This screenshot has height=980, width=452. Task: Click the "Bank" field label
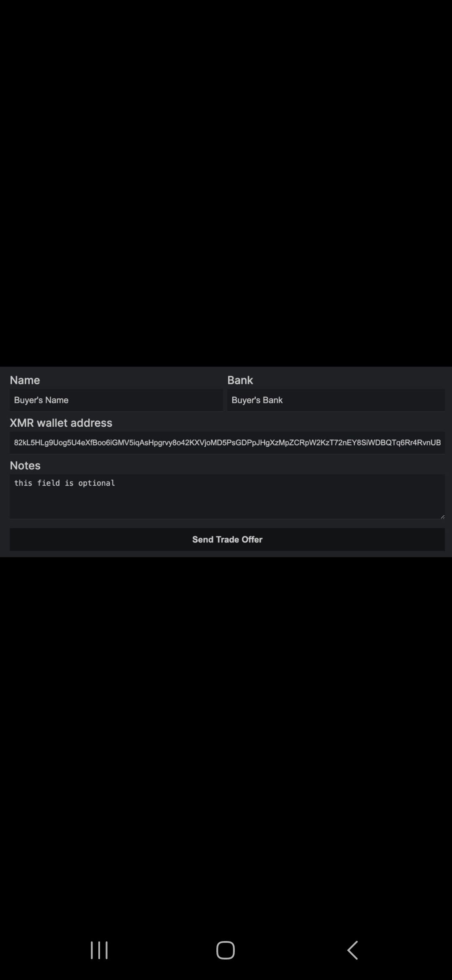[240, 380]
